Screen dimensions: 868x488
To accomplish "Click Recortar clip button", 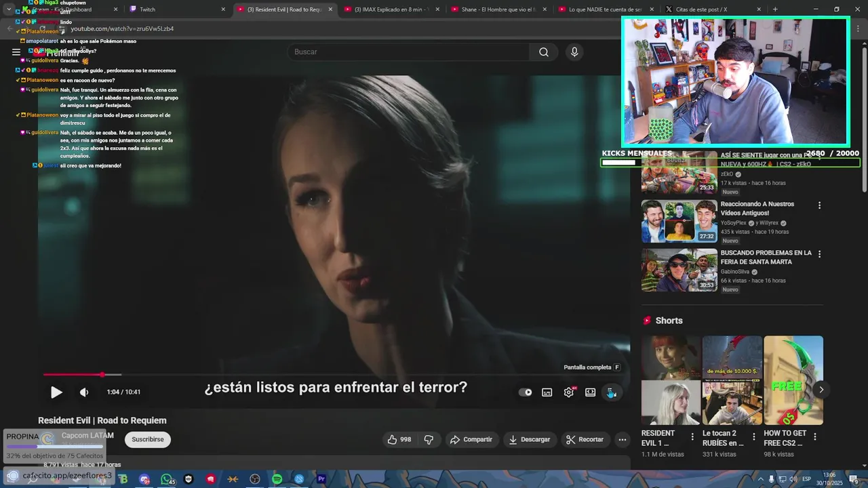I will point(585,439).
